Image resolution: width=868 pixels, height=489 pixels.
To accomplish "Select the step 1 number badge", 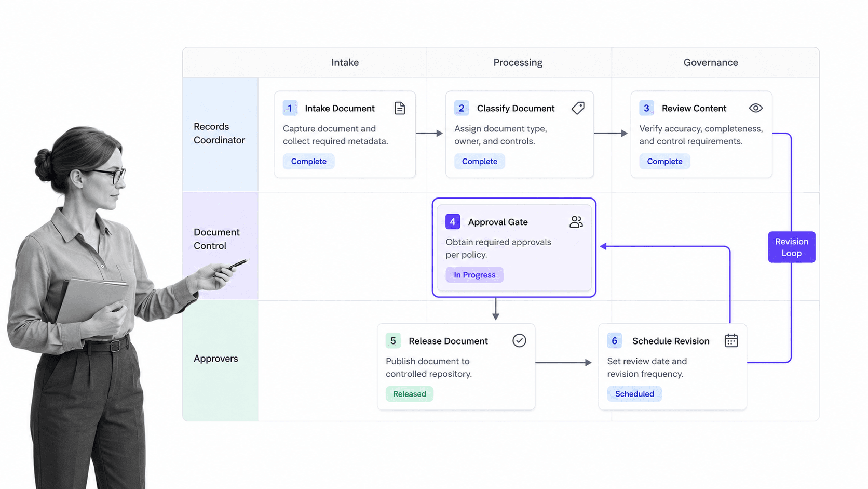I will pos(290,108).
